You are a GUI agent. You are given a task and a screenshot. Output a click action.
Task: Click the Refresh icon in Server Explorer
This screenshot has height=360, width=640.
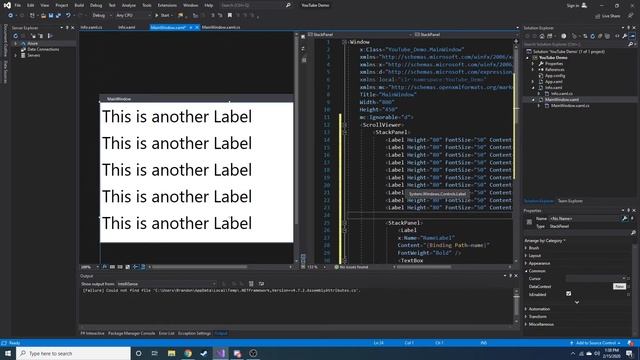(x=16, y=36)
